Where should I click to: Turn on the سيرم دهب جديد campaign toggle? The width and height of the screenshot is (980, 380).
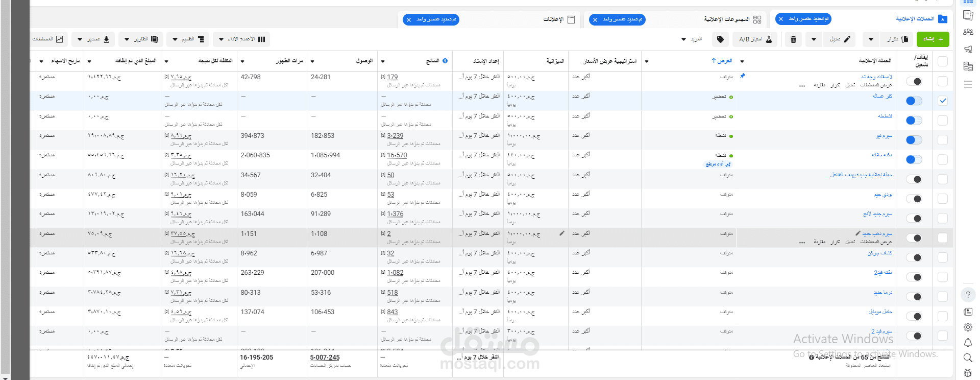914,238
